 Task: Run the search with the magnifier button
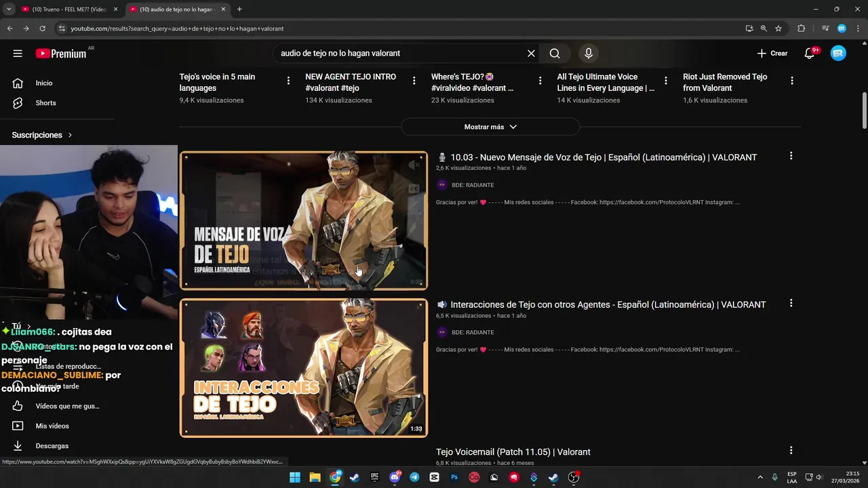(x=555, y=54)
